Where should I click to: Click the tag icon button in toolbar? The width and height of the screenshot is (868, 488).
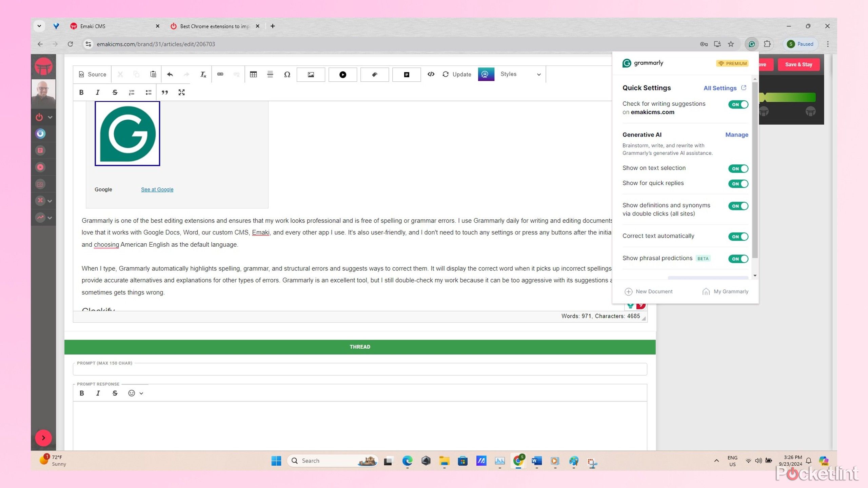click(374, 75)
